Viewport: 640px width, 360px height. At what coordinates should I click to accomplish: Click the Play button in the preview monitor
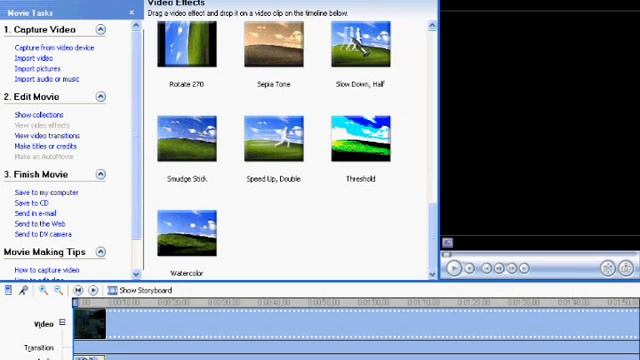453,268
